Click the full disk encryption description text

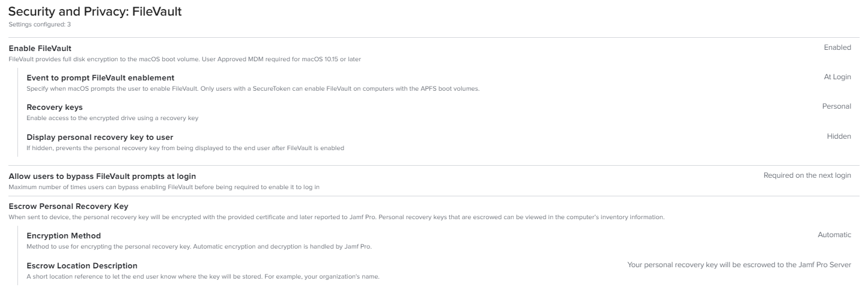point(184,58)
